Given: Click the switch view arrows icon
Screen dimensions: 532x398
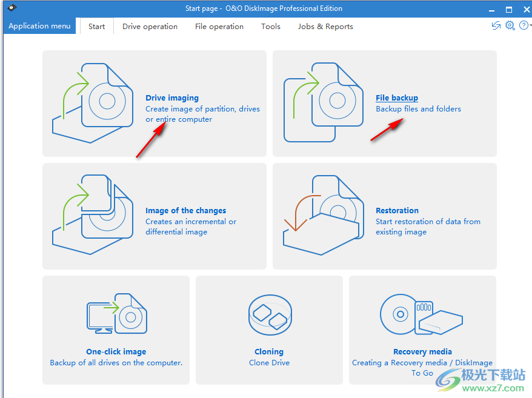Looking at the screenshot, I should [x=496, y=25].
